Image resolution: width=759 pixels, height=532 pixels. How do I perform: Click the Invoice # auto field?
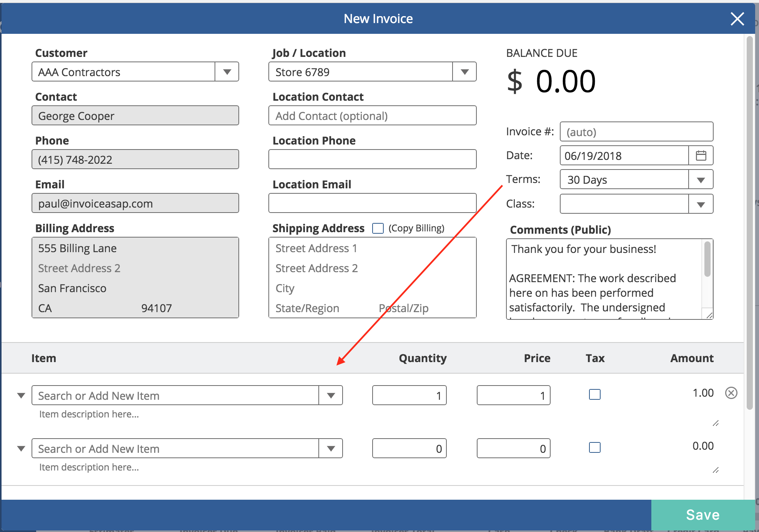(636, 131)
